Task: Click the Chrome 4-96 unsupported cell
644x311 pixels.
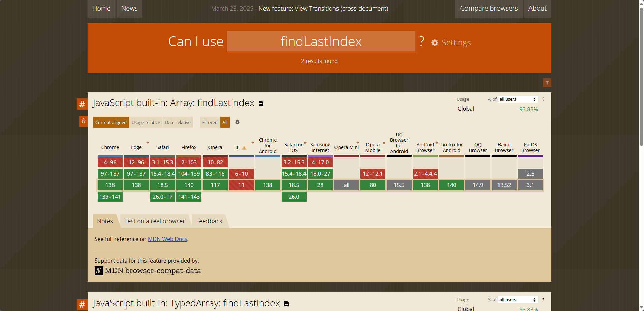Action: [x=110, y=162]
